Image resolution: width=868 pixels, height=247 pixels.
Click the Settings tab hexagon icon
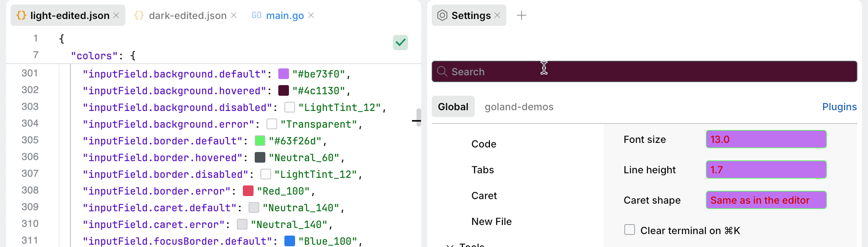click(x=442, y=15)
